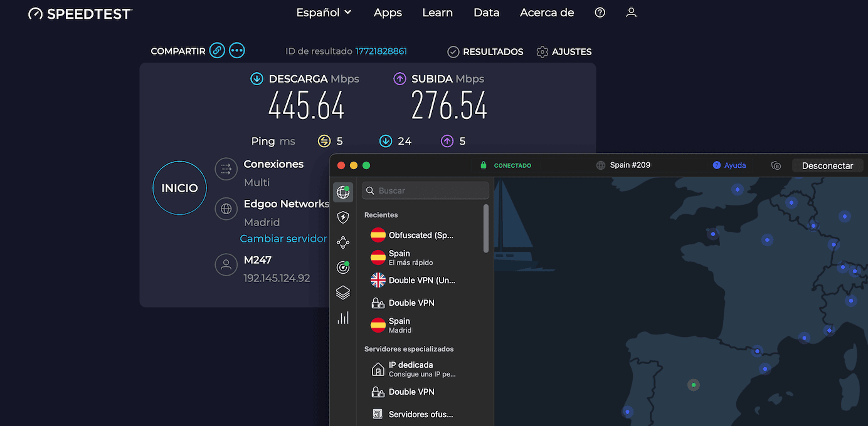The image size is (868, 426).
Task: Open RESULTADOS results history
Action: (485, 52)
